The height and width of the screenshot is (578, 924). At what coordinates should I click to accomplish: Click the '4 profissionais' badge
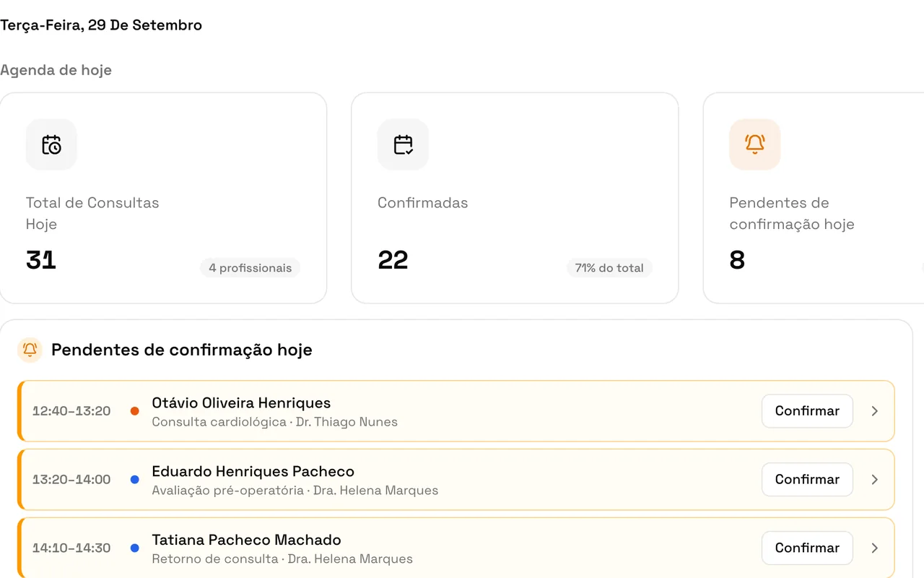[250, 268]
